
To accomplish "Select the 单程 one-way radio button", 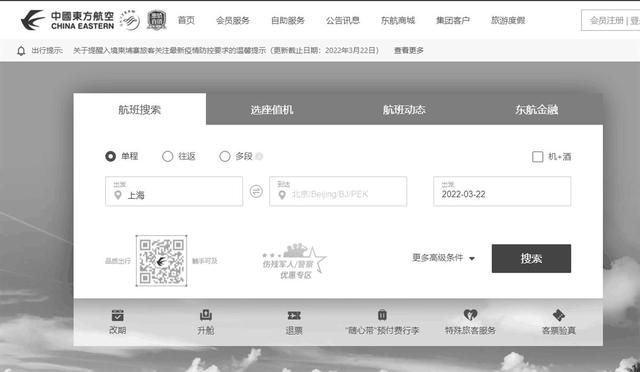I will pos(110,156).
